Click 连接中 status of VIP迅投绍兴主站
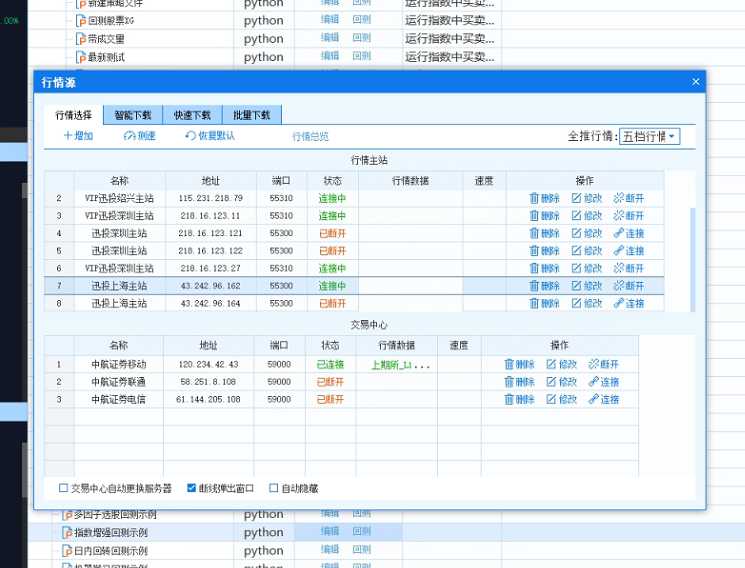Screen dimensions: 745x568 [332, 198]
